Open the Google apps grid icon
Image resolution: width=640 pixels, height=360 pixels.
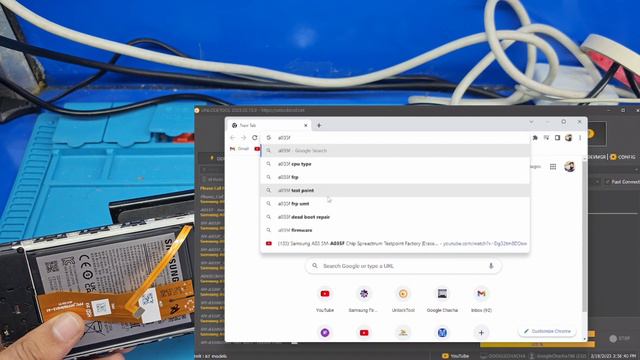(553, 167)
